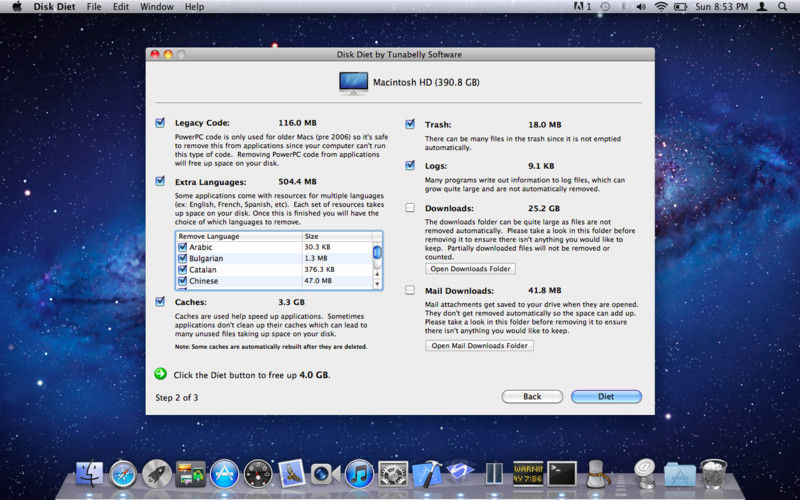
Task: Open the File menu
Action: tap(94, 7)
